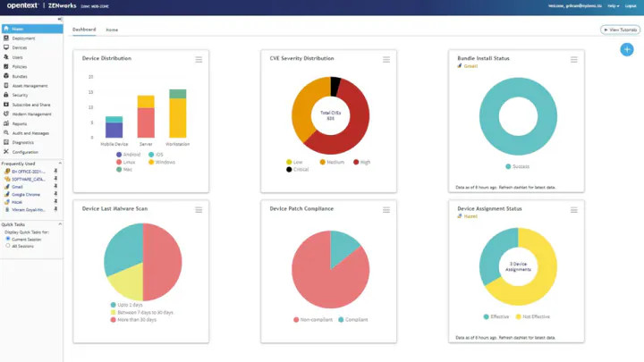This screenshot has width=644, height=362.
Task: Switch to the Home tab
Action: coord(112,29)
